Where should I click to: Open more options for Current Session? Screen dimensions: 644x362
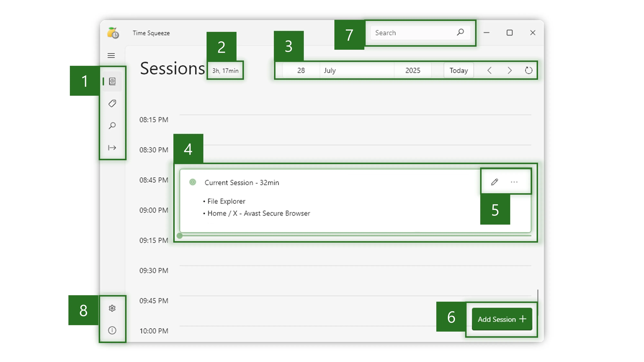pos(514,182)
